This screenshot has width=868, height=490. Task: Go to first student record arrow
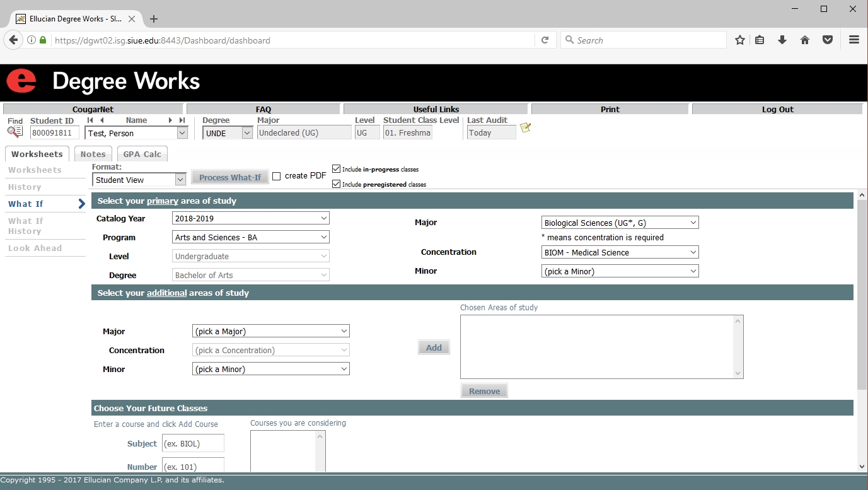[90, 120]
